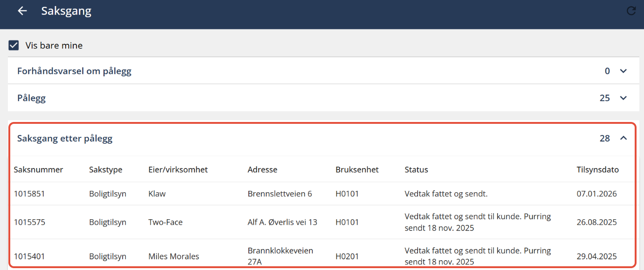644x270 pixels.
Task: Click the count 0 for Forhåndsvarsel
Action: click(607, 71)
